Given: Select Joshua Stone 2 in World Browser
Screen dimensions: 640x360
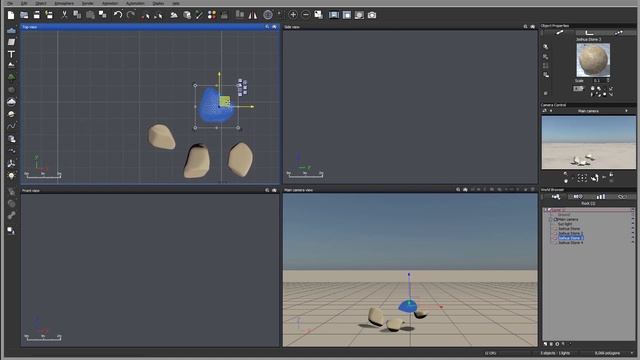Looking at the screenshot, I should [x=571, y=233].
